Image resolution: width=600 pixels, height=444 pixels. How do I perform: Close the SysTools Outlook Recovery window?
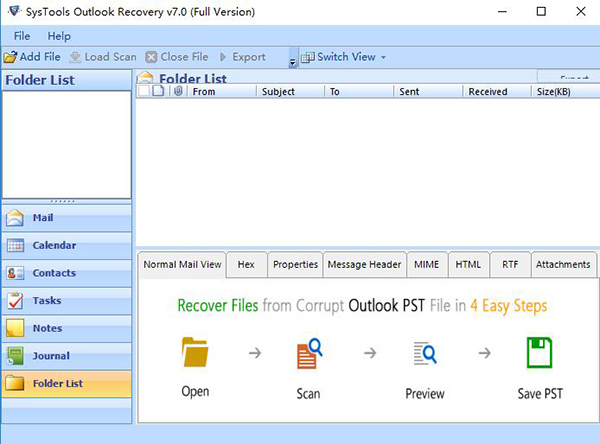click(x=581, y=11)
